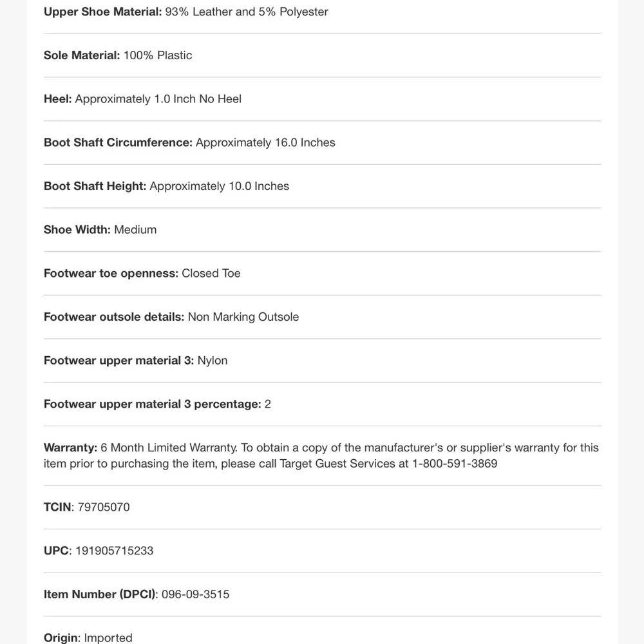
Task: Click the bold Item Number (DPCI) label
Action: click(x=100, y=594)
